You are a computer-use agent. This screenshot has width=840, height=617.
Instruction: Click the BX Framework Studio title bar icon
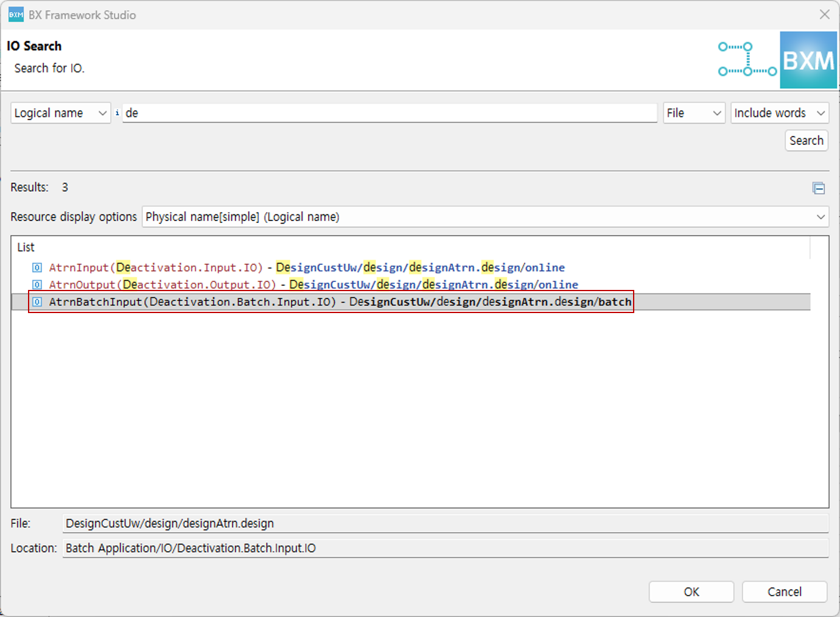coord(16,15)
